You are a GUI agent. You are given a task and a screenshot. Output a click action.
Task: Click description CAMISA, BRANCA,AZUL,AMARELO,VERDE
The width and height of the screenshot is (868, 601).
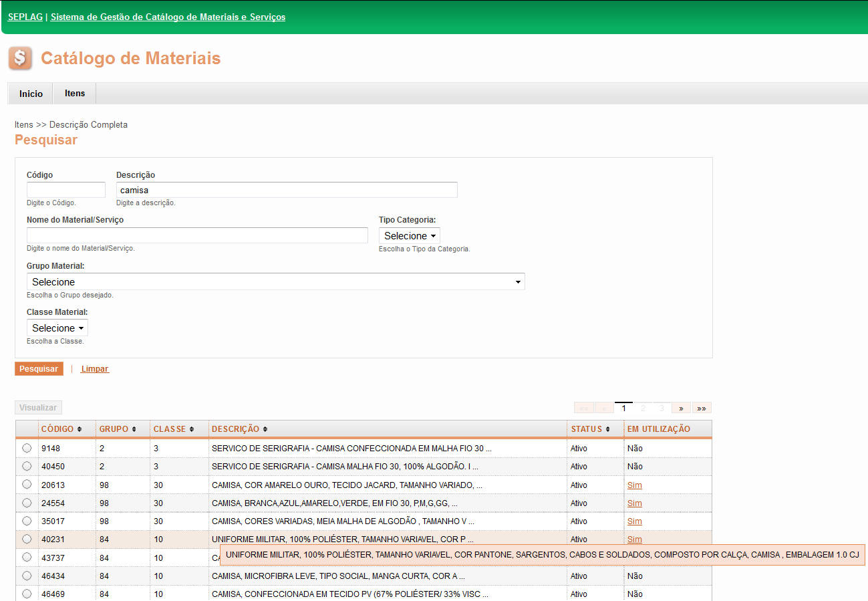(x=335, y=503)
